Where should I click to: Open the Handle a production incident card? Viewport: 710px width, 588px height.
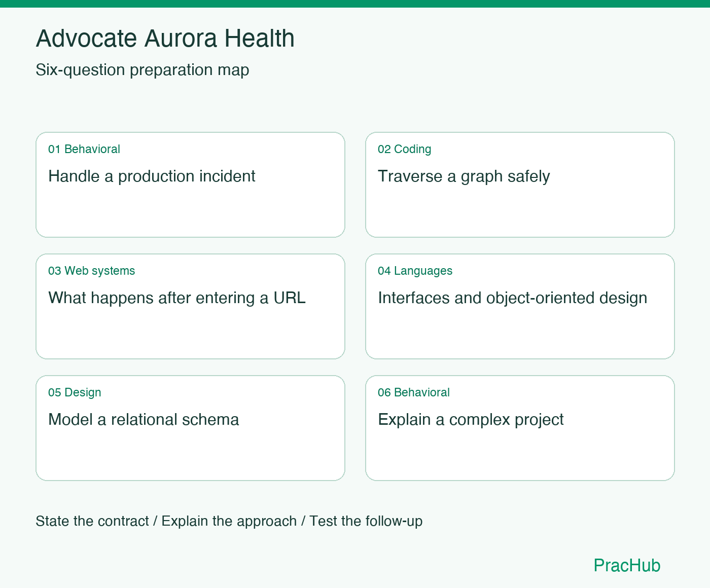[x=190, y=185]
